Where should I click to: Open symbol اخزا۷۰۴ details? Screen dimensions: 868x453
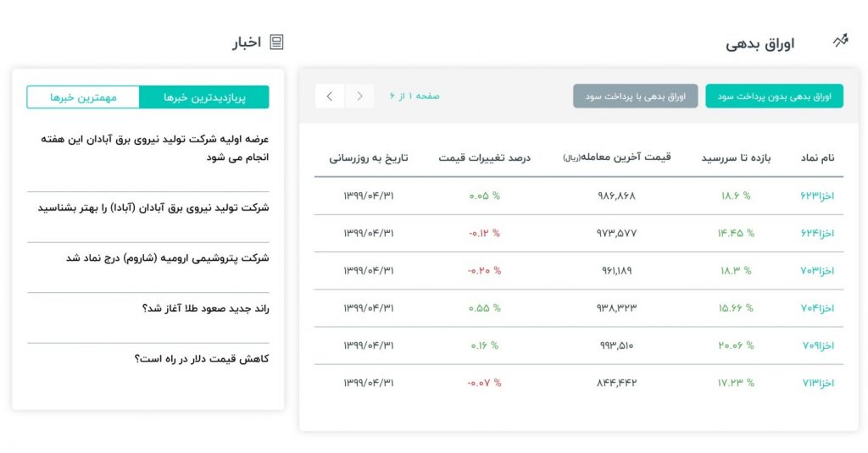(x=817, y=308)
